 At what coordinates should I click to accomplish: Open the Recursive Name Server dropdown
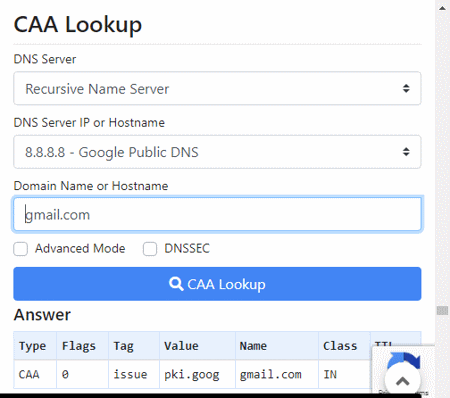[x=217, y=88]
